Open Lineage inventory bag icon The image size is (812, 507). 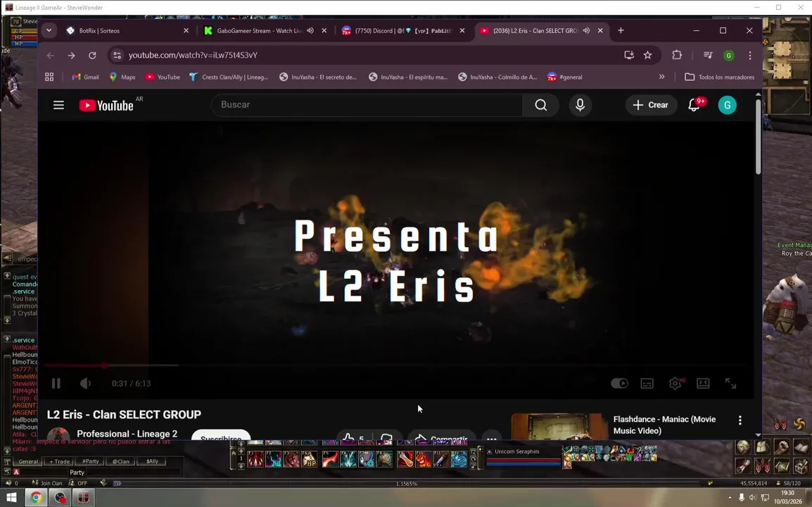762,447
